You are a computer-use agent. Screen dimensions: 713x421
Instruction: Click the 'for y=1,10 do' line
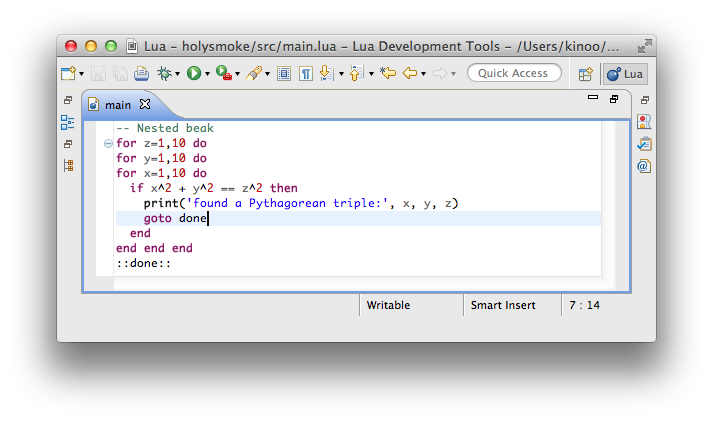[161, 158]
